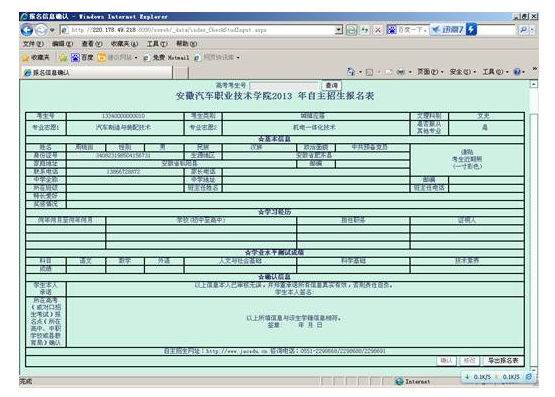The image size is (555, 397).
Task: Click the Baidu paw bookmark
Action: coord(82,57)
